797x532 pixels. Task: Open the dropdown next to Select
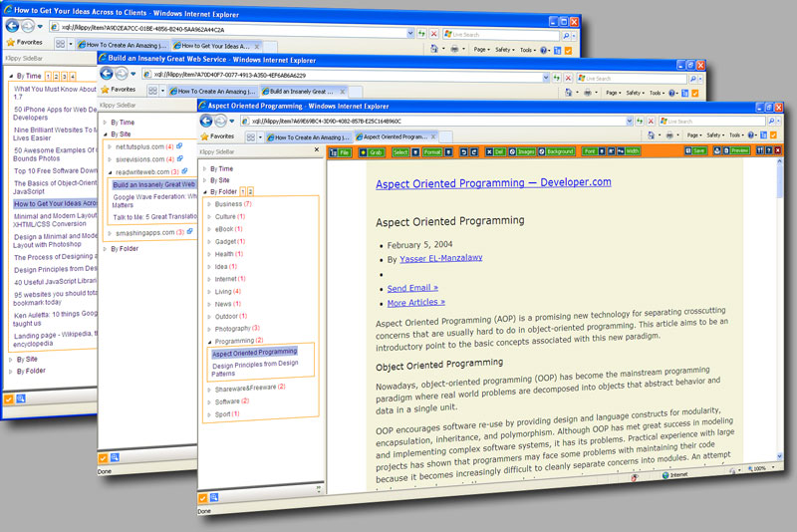pyautogui.click(x=415, y=151)
